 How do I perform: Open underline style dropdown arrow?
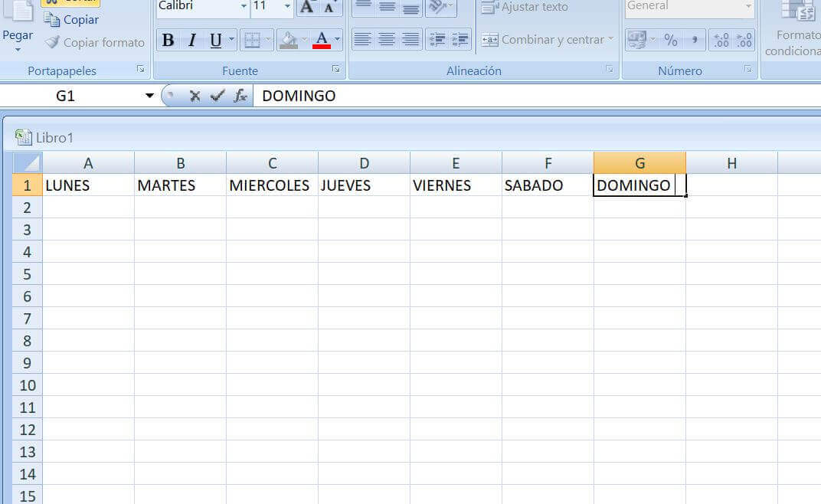232,40
